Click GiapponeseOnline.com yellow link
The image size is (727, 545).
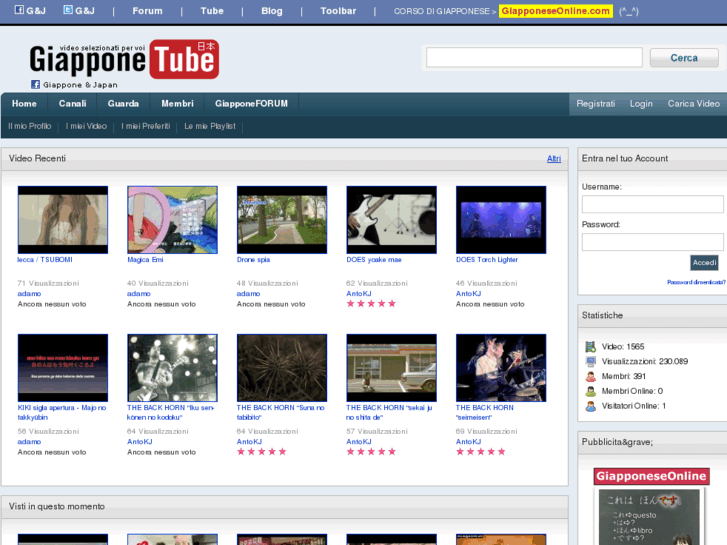point(555,11)
